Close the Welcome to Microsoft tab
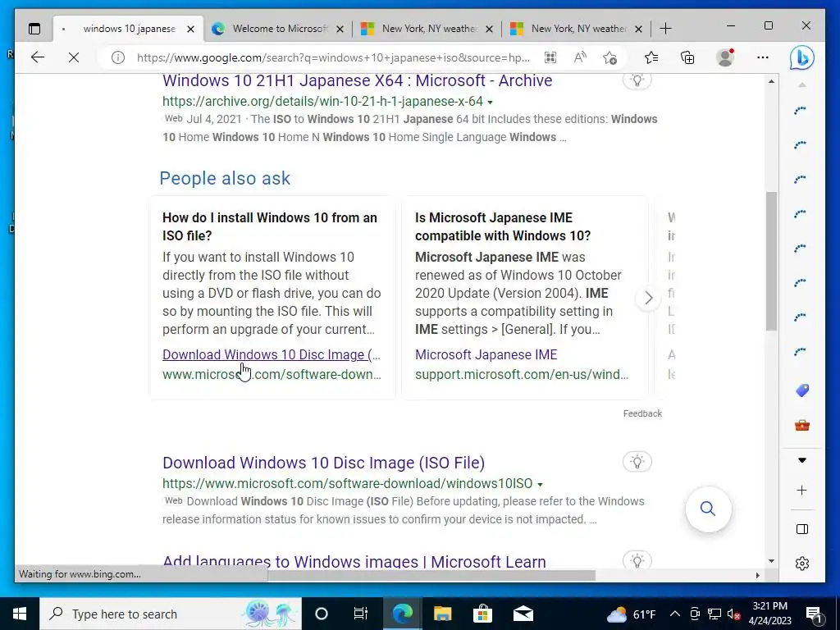The height and width of the screenshot is (630, 840). click(340, 29)
